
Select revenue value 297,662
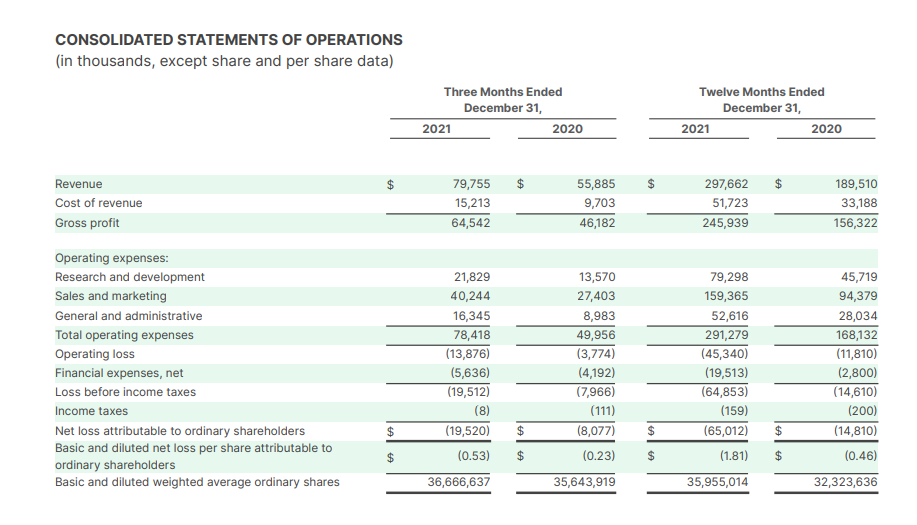point(726,184)
